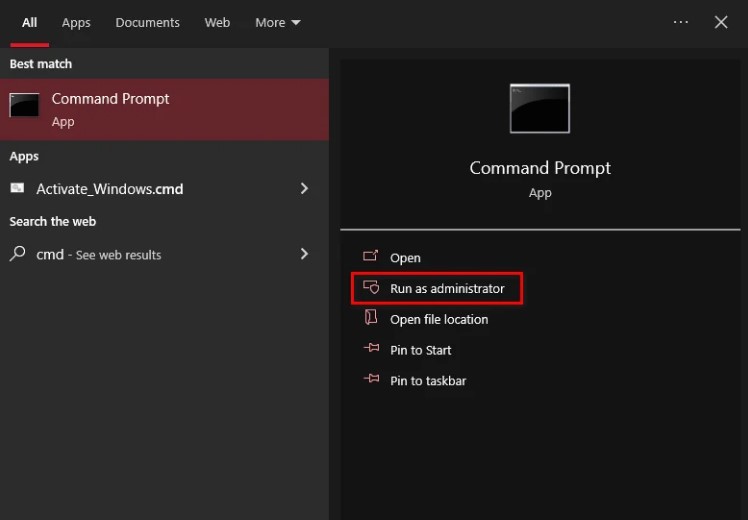Switch to the Web tab
Screen dimensions: 748x520
(x=217, y=22)
